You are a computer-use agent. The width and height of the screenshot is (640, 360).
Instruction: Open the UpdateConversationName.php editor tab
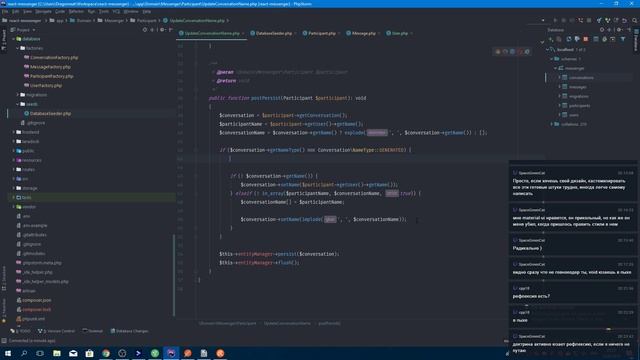(211, 33)
